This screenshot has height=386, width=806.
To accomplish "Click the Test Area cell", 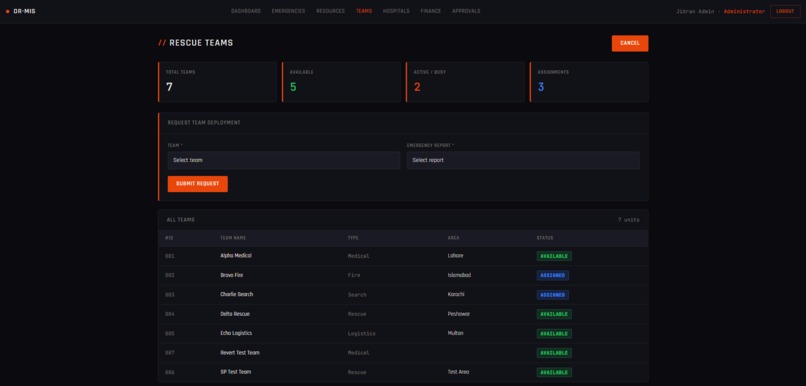I will (x=458, y=372).
